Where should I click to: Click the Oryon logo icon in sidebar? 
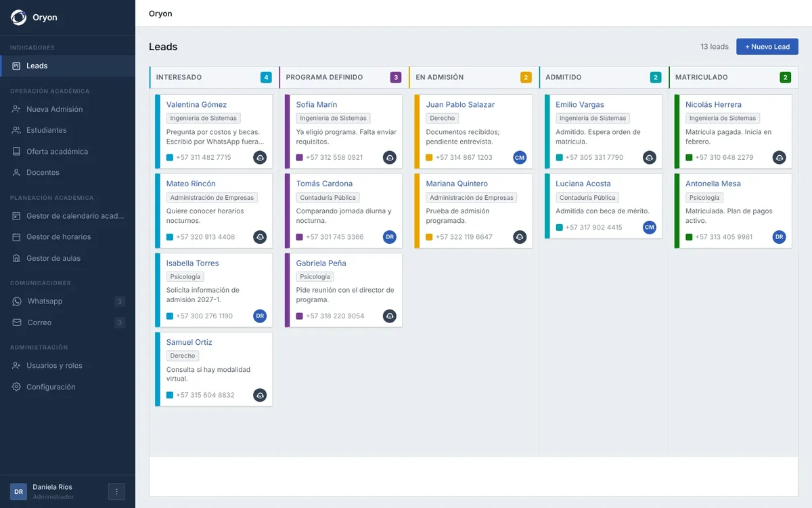[x=18, y=18]
